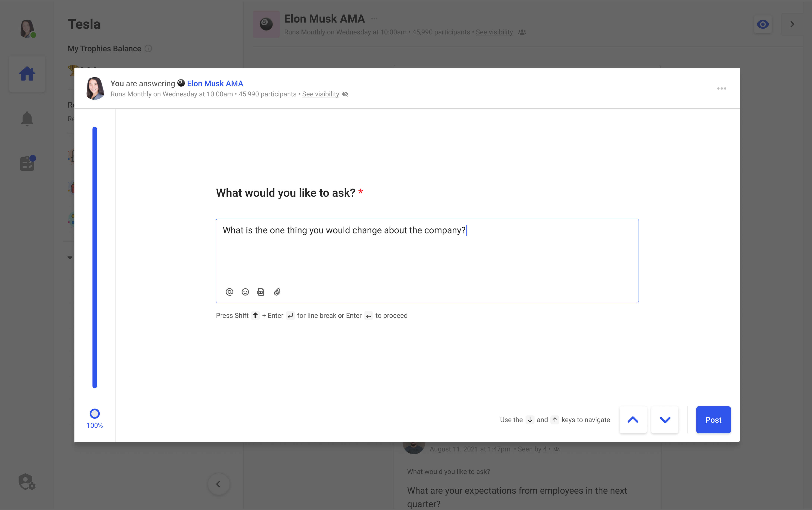This screenshot has width=812, height=510.
Task: Open notifications via the bell icon
Action: (x=27, y=119)
